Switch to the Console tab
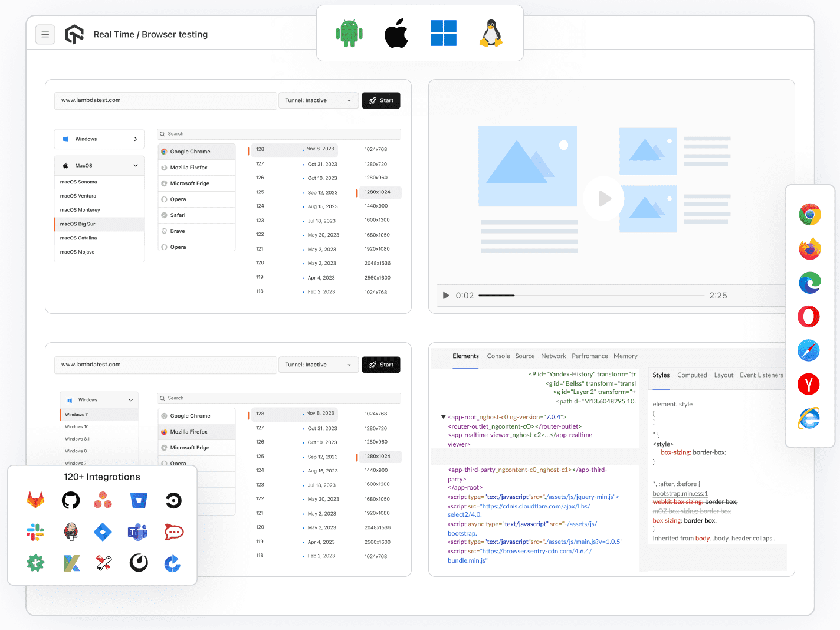The width and height of the screenshot is (840, 630). (x=498, y=356)
